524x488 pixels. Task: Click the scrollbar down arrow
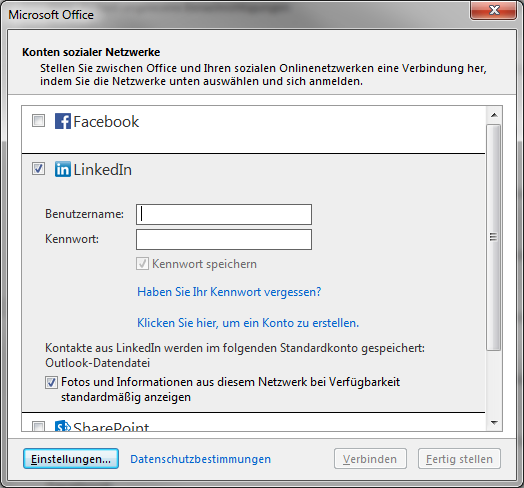pyautogui.click(x=494, y=423)
